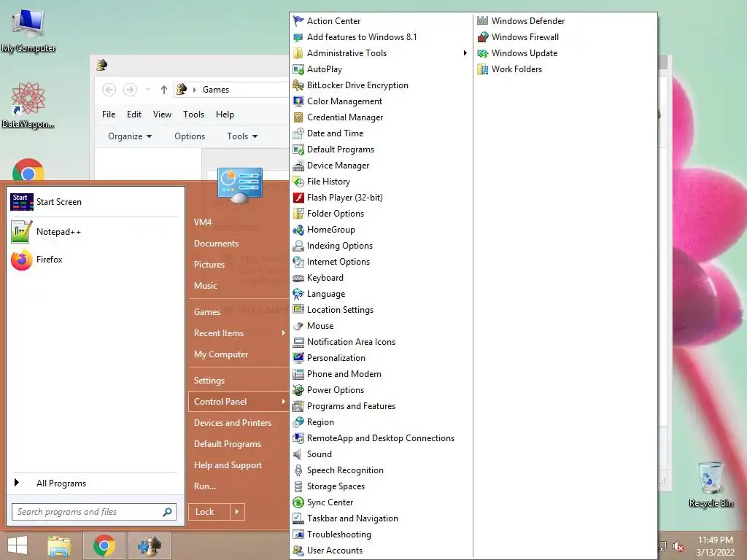This screenshot has width=747, height=560.
Task: Click the Date and Time clock icon
Action: [298, 133]
